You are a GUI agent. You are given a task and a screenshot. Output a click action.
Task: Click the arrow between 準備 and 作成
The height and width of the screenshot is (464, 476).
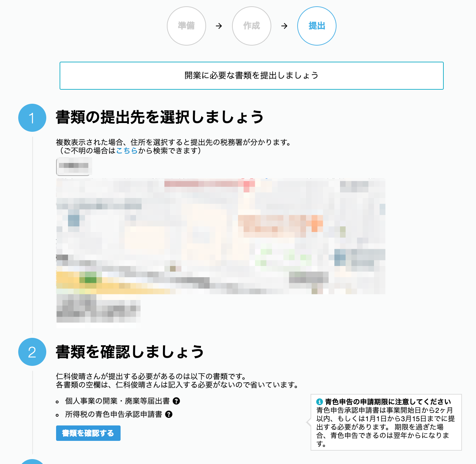(219, 26)
